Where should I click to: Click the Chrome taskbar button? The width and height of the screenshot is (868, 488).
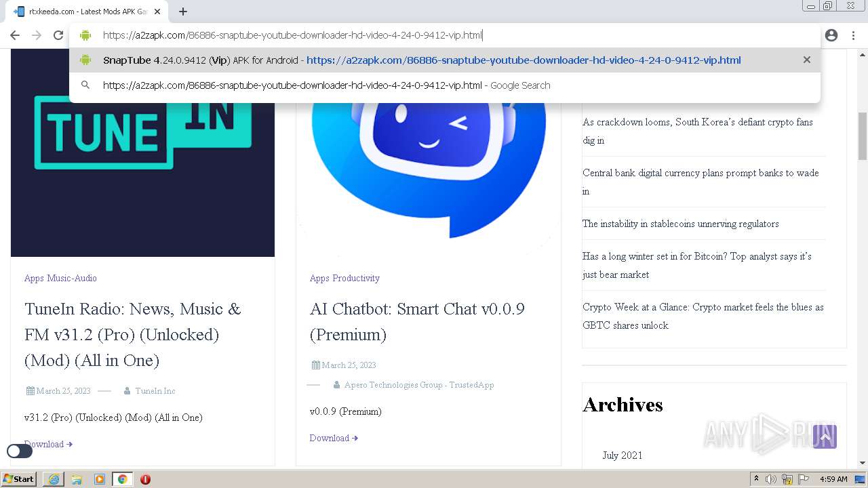click(123, 479)
